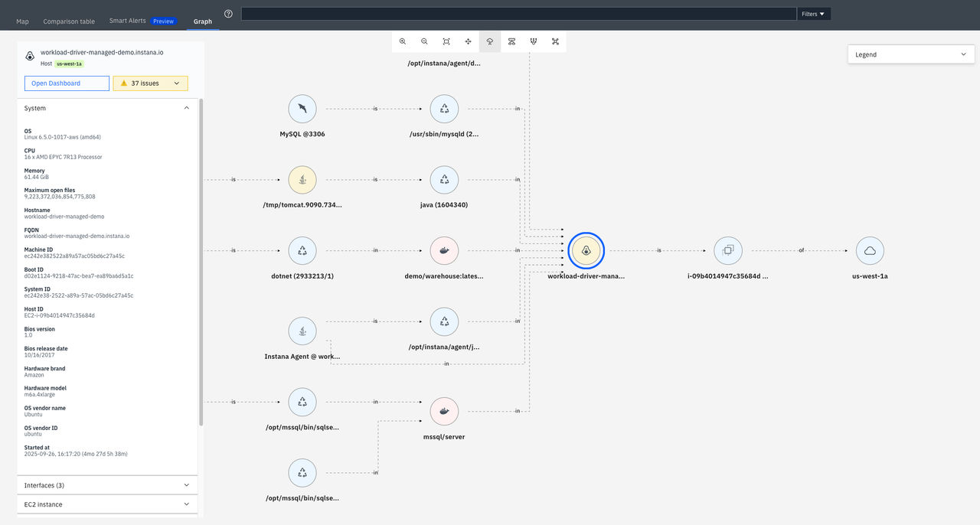Switch to the tree layout icon

(x=490, y=41)
